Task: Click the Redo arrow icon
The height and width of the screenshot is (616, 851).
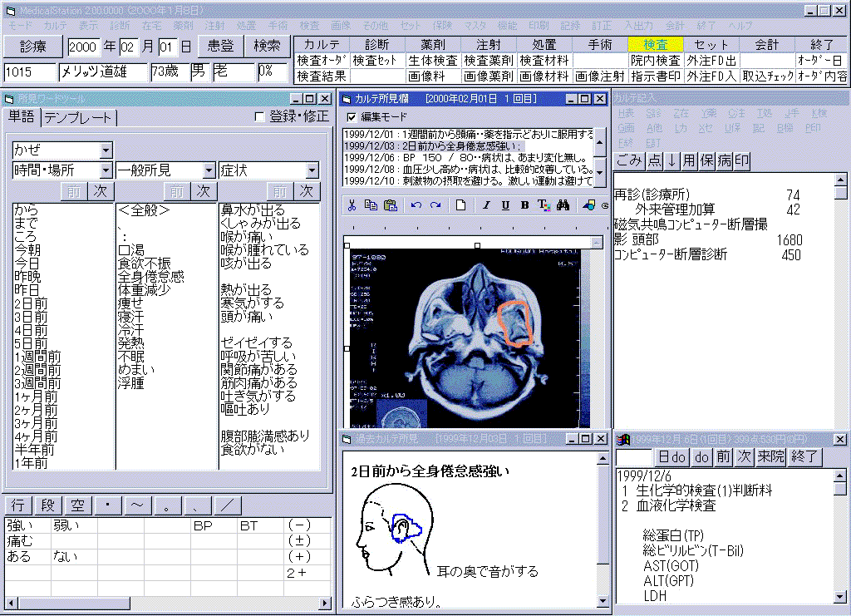Action: pos(435,205)
